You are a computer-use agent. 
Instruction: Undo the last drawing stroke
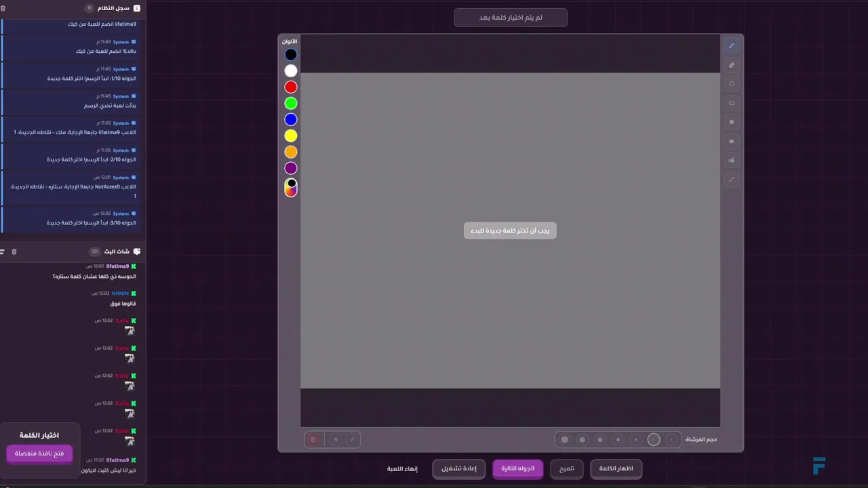coord(336,439)
